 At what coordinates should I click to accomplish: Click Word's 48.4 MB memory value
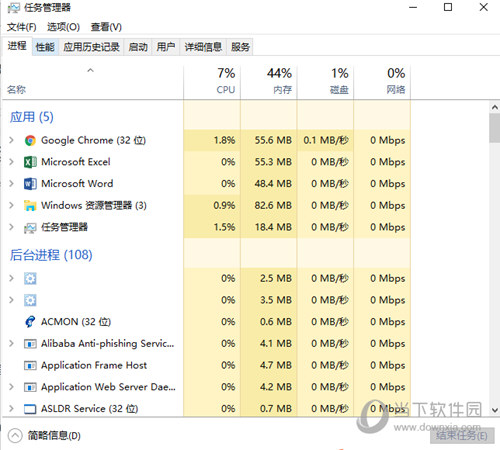pos(273,184)
